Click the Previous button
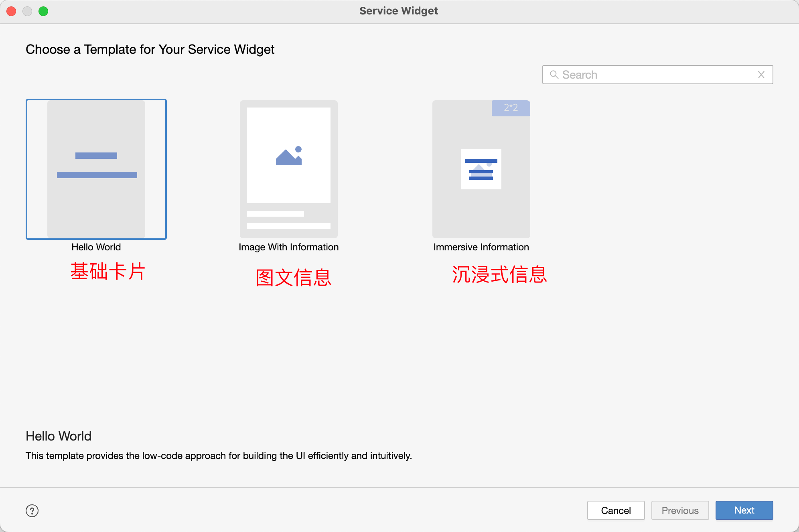 (680, 510)
